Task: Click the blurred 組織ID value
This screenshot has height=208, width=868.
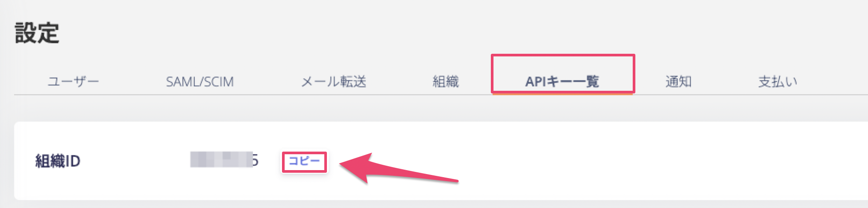Action: pyautogui.click(x=221, y=160)
